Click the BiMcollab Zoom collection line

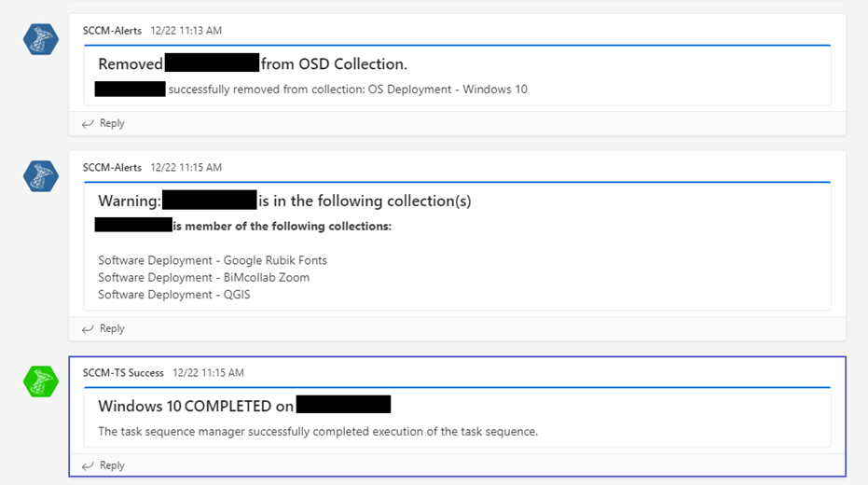coord(203,277)
